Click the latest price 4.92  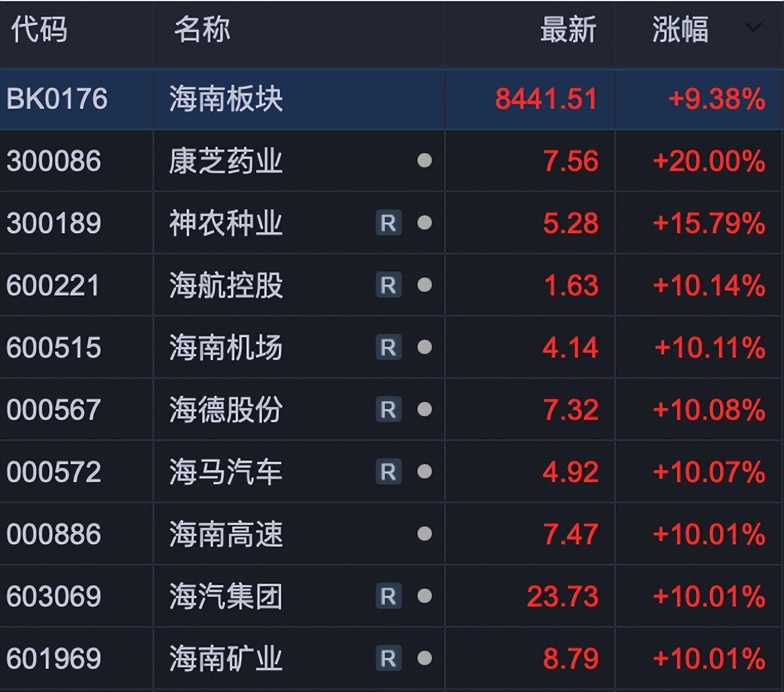click(x=571, y=472)
